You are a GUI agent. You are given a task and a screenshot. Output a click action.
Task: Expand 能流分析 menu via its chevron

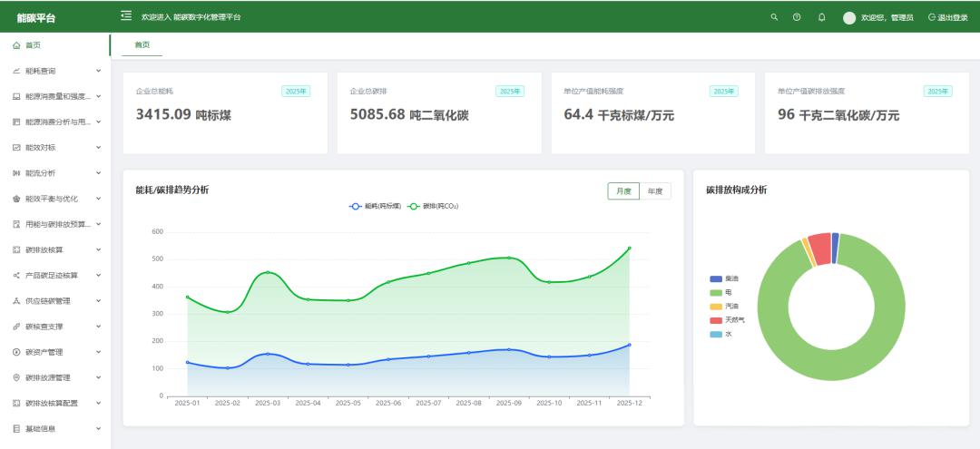point(98,173)
